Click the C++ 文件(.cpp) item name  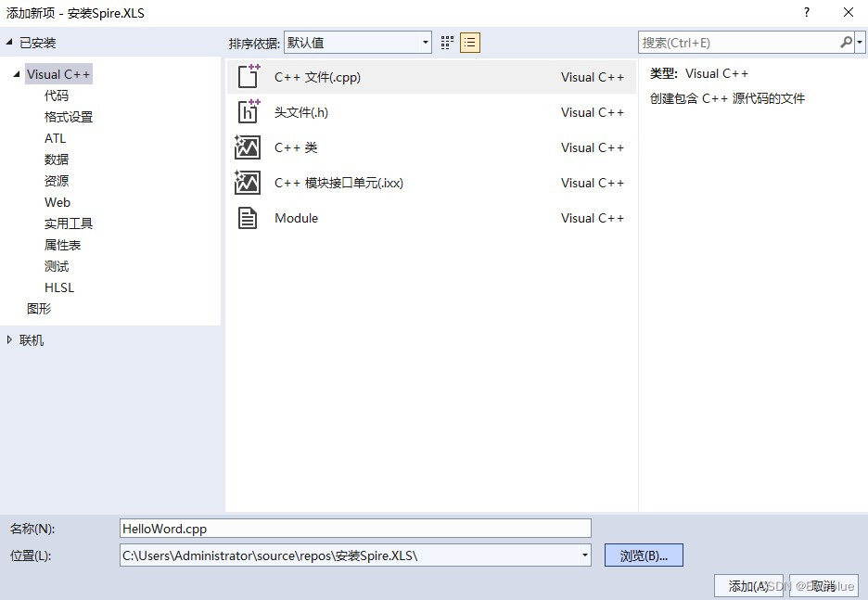tap(317, 77)
